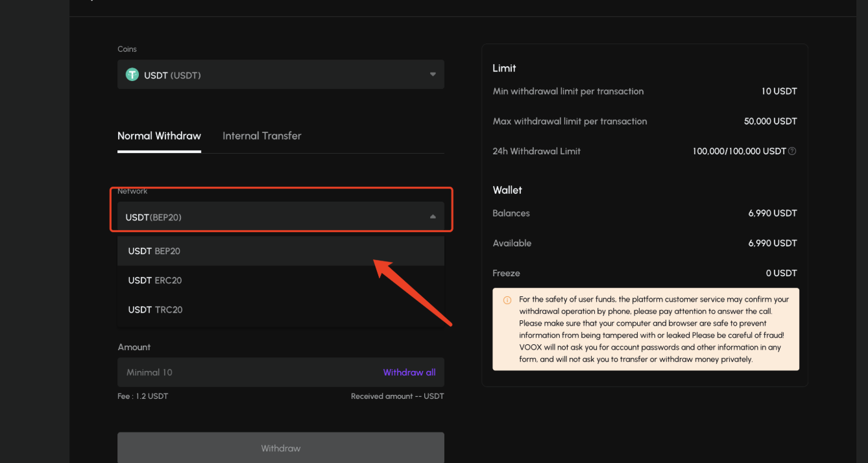The width and height of the screenshot is (868, 463).
Task: Select USDT BEP20 network option
Action: [x=281, y=251]
